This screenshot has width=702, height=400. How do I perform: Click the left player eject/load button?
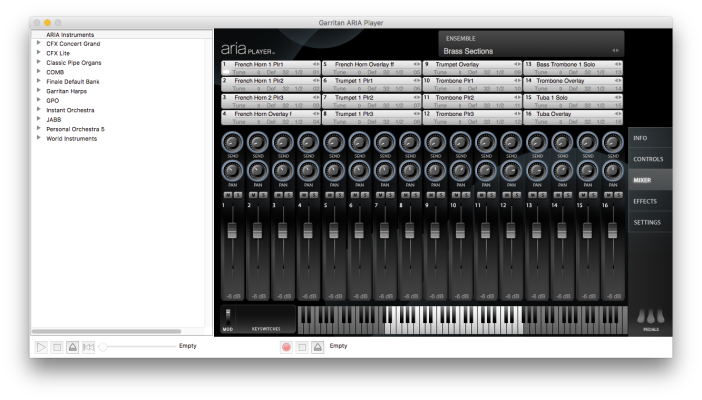[x=73, y=347]
